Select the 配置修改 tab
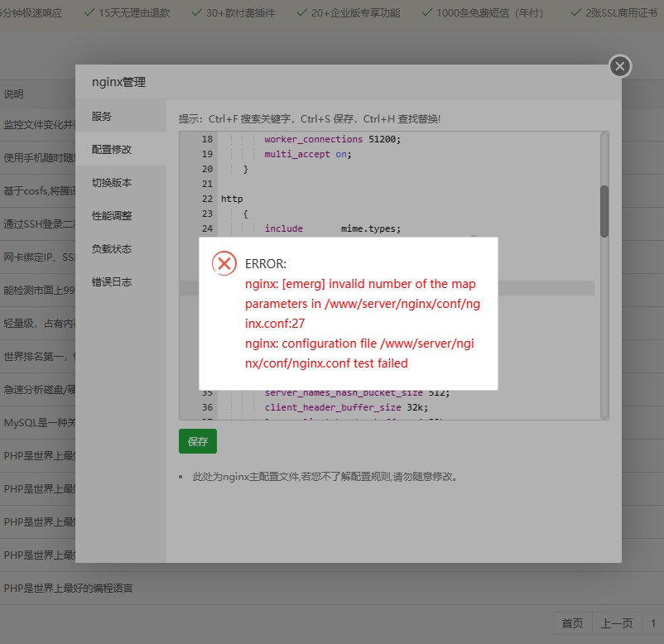Screen dimensions: 664x644 click(121, 149)
